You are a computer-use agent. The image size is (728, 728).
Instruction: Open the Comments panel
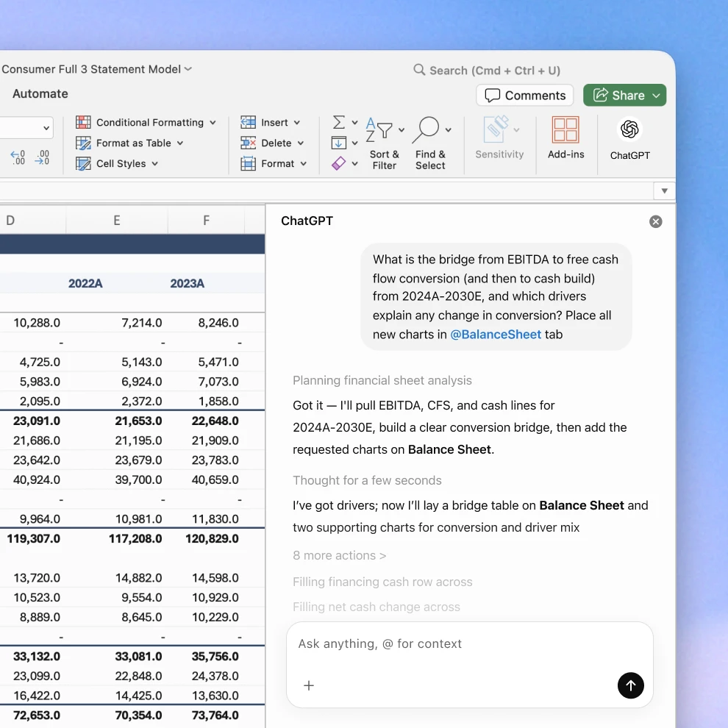coord(524,95)
